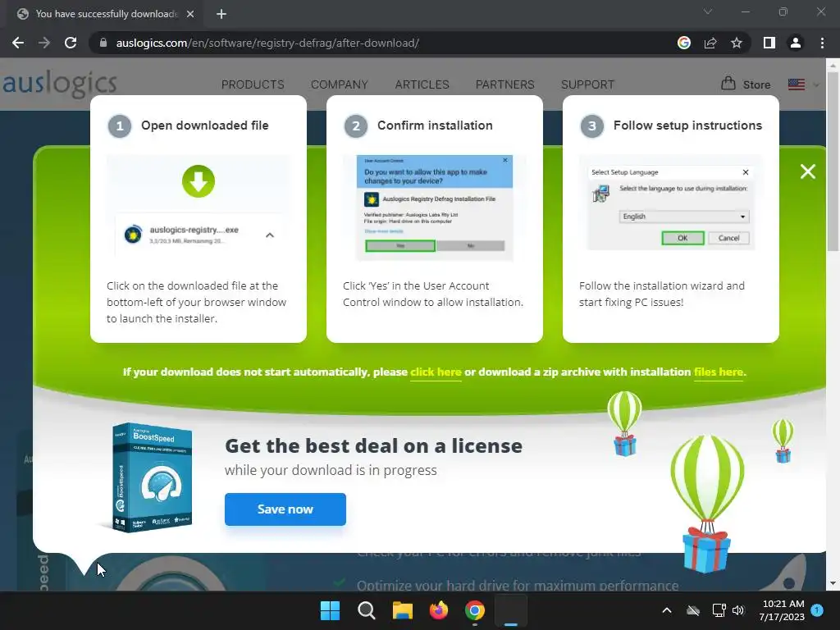This screenshot has width=840, height=630.
Task: Open Windows taskbar search
Action: coord(367,610)
